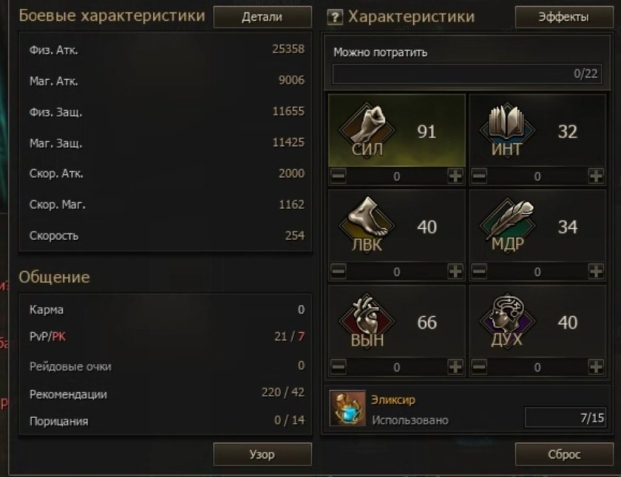Reset stats with the Сброс button
621x477 pixels.
coord(564,454)
